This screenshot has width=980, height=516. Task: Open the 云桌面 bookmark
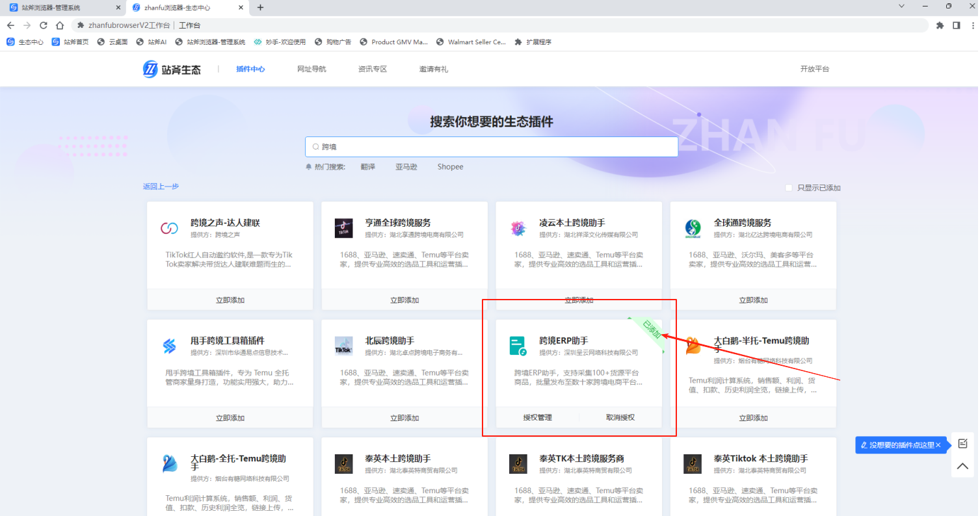pos(113,42)
